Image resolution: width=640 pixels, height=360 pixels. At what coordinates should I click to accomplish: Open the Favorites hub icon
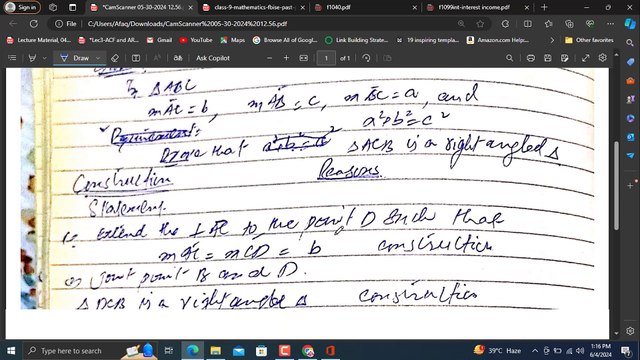coord(549,24)
